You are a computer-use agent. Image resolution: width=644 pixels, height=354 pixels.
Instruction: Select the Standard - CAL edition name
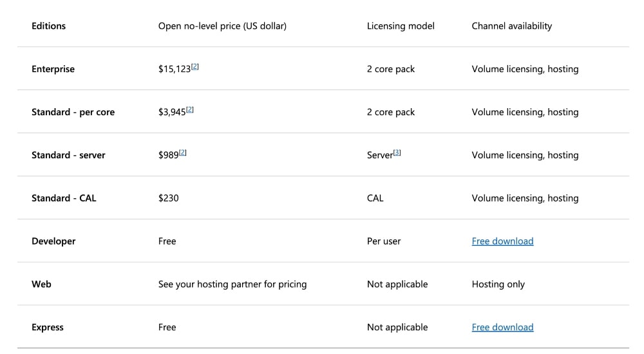[64, 199]
